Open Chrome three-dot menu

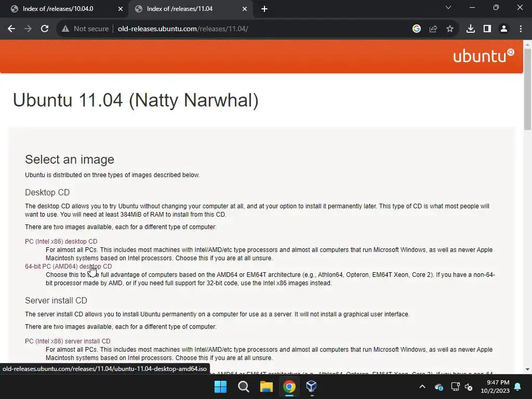521,29
